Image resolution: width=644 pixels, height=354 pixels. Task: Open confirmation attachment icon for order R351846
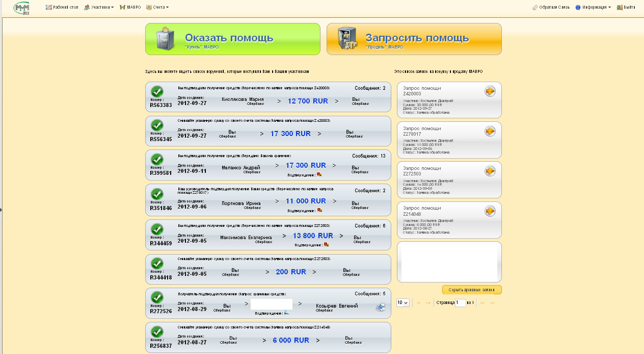319,210
